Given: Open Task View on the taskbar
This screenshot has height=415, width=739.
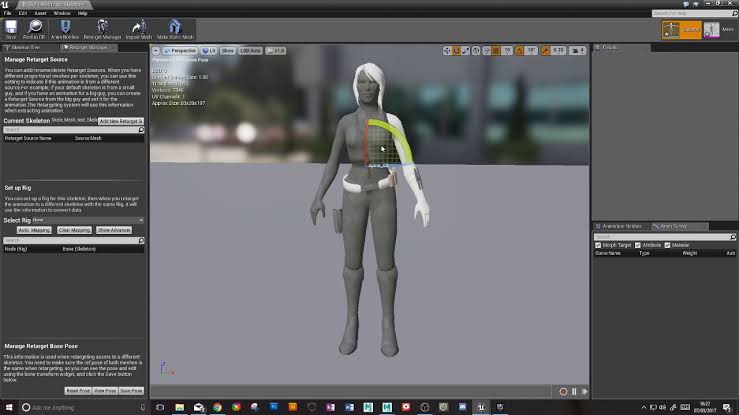Looking at the screenshot, I should [160, 407].
